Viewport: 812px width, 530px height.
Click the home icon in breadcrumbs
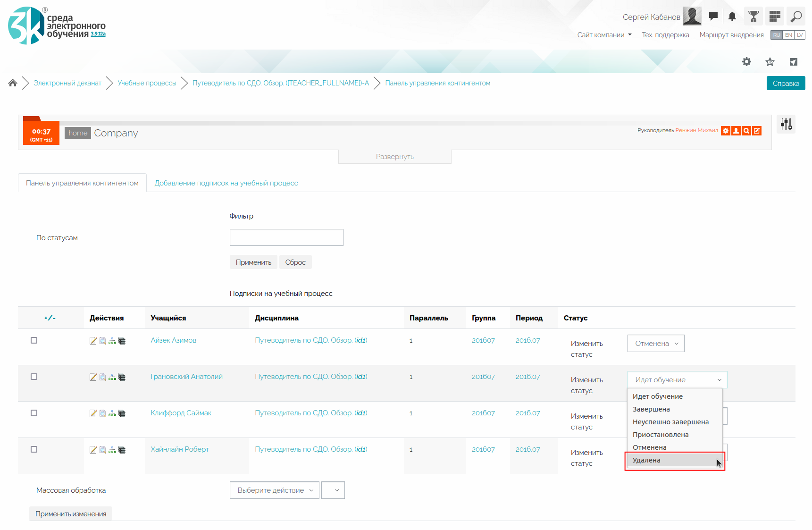13,83
